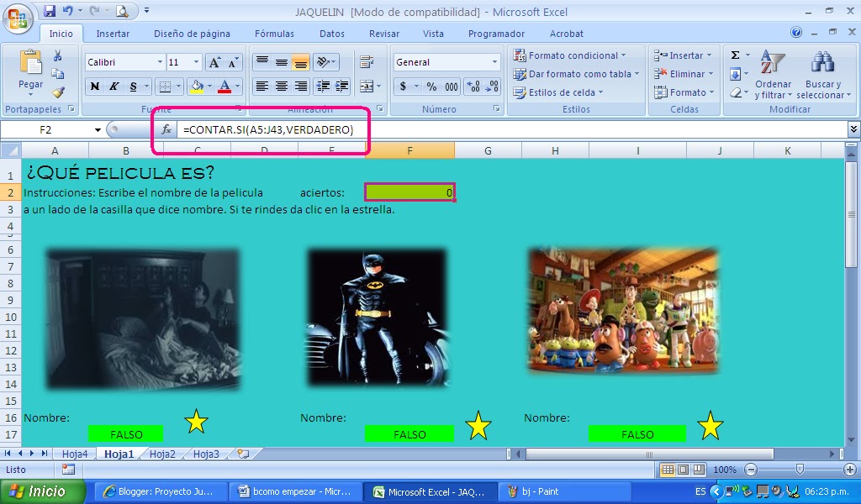Image resolution: width=861 pixels, height=504 pixels.
Task: Increase decimal places
Action: 473,87
